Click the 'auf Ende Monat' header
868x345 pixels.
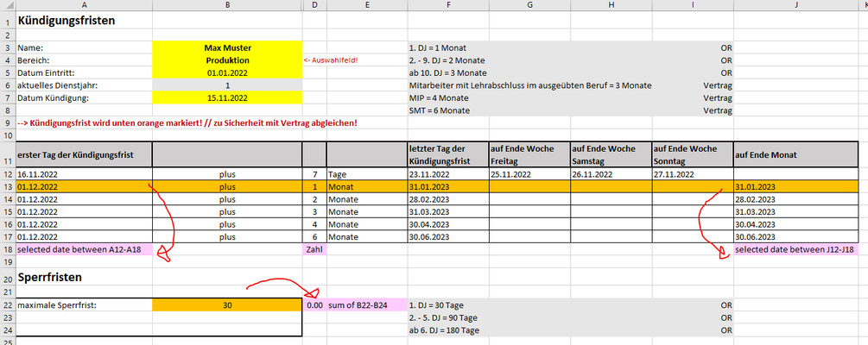tap(795, 154)
